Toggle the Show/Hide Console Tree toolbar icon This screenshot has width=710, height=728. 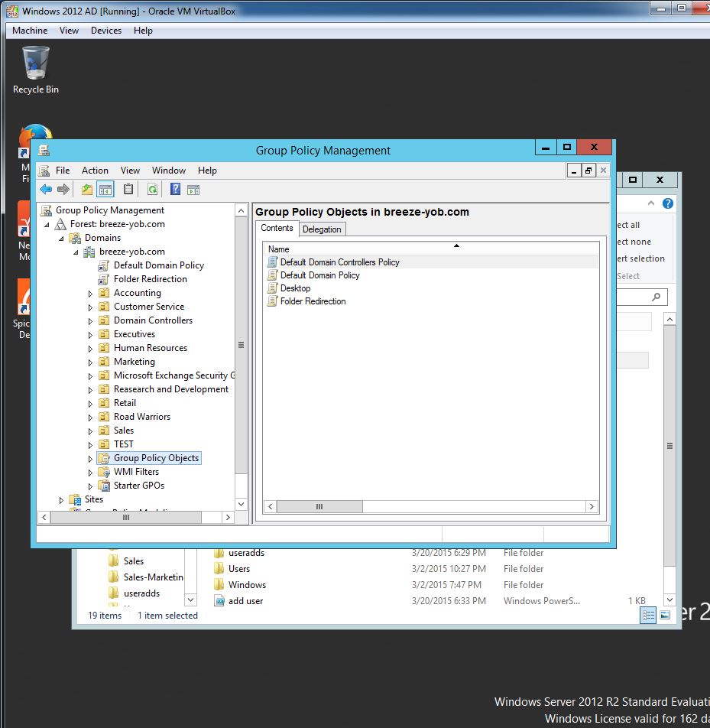[x=105, y=190]
